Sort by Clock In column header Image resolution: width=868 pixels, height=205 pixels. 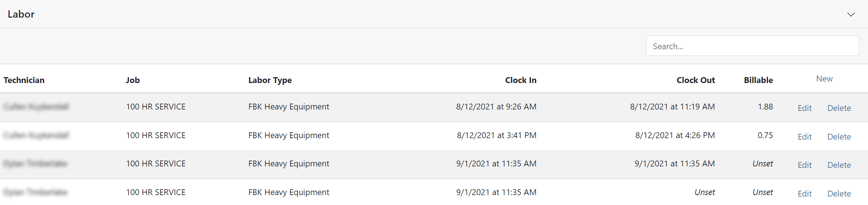[521, 80]
